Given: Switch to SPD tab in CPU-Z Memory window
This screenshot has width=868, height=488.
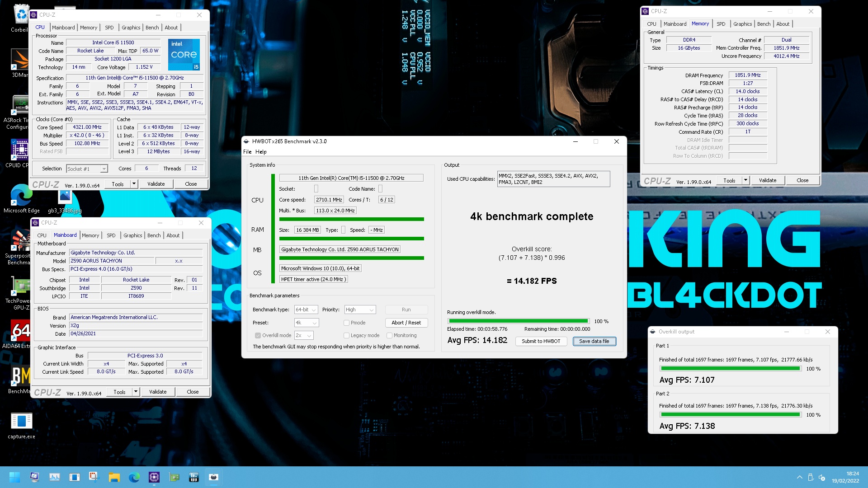Looking at the screenshot, I should tap(721, 24).
